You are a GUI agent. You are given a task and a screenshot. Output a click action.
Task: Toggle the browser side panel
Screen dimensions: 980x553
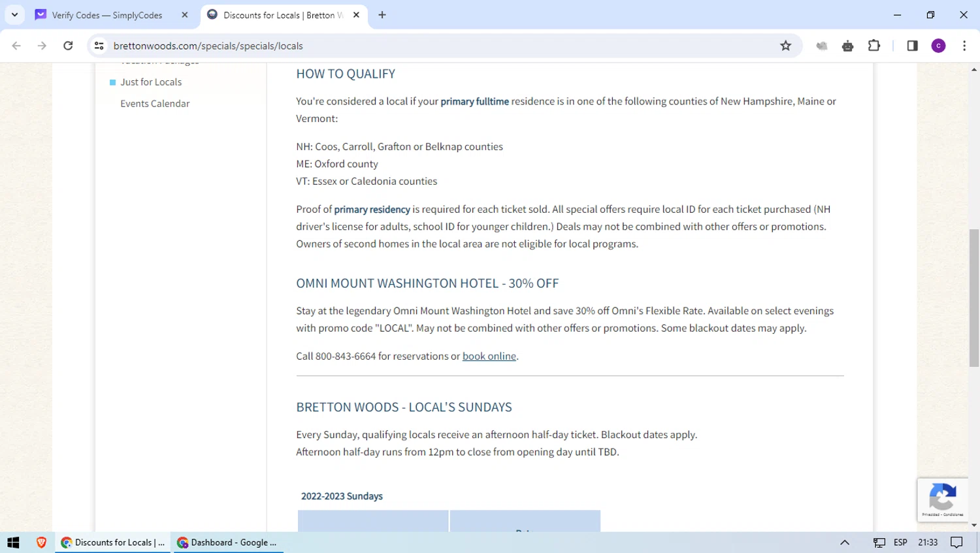click(913, 46)
